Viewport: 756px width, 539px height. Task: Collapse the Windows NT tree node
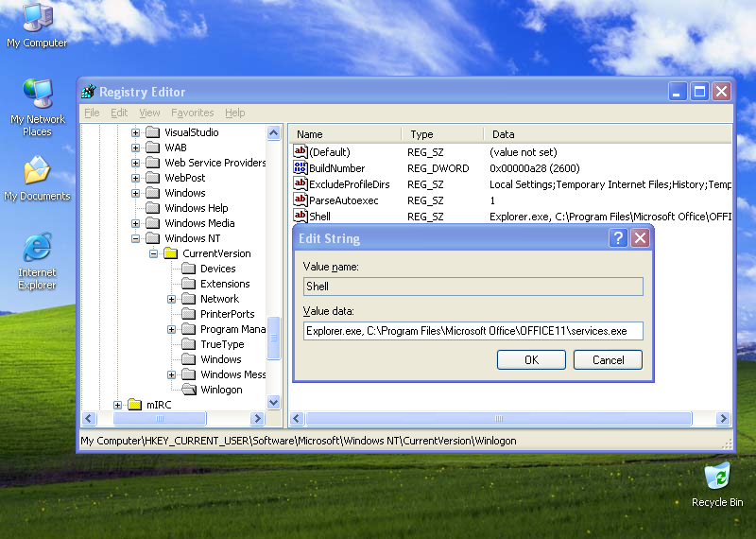click(x=135, y=238)
